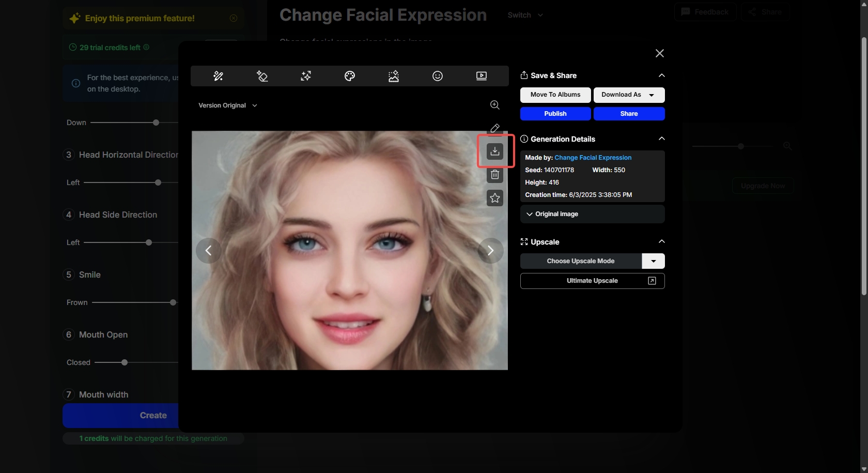Collapse the Generation Details section
868x473 pixels.
click(661, 139)
